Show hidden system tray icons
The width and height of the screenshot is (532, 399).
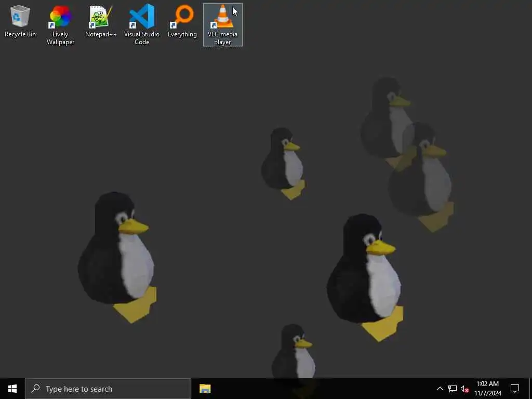[440, 389]
